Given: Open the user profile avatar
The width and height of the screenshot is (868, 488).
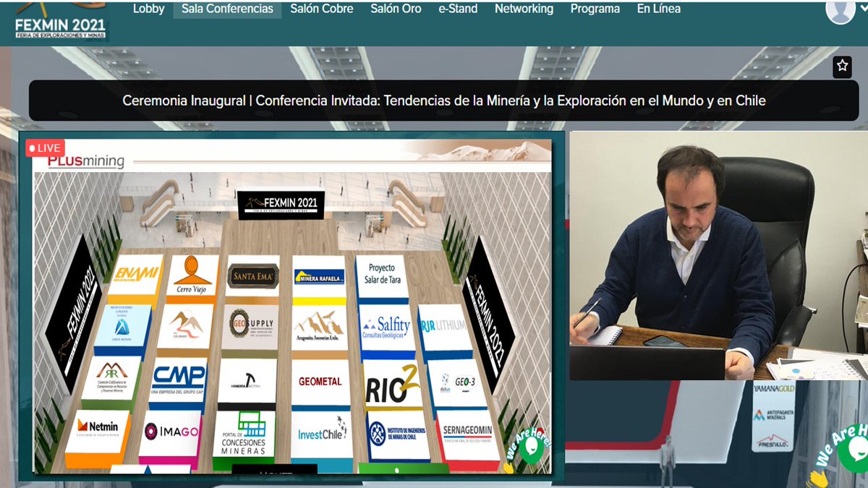Looking at the screenshot, I should (x=841, y=10).
